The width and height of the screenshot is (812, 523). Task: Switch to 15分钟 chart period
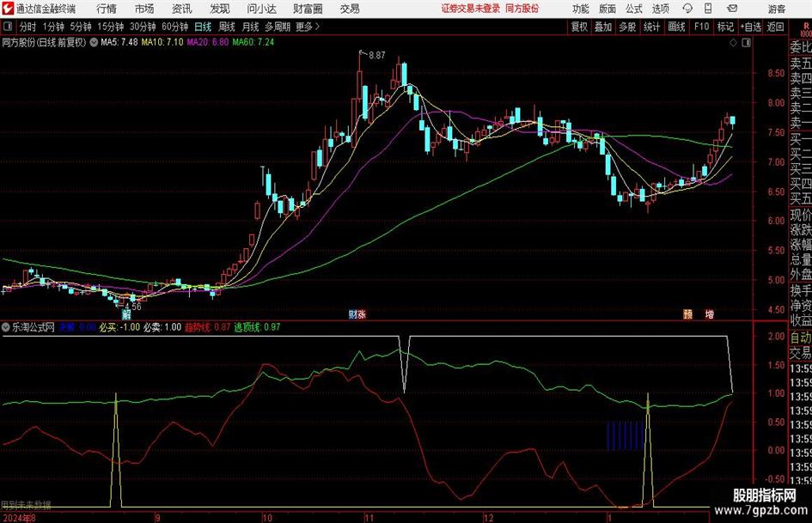(x=110, y=27)
